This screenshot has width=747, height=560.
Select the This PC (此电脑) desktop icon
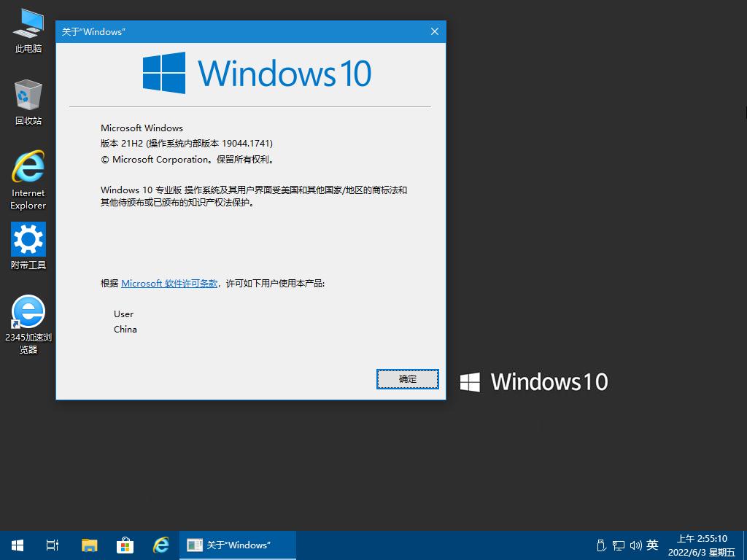pyautogui.click(x=28, y=31)
